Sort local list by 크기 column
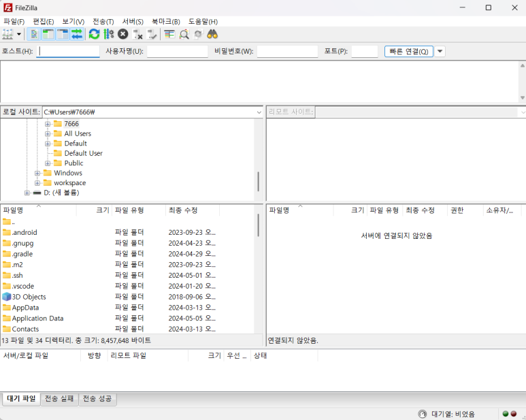This screenshot has width=526, height=420. point(95,210)
